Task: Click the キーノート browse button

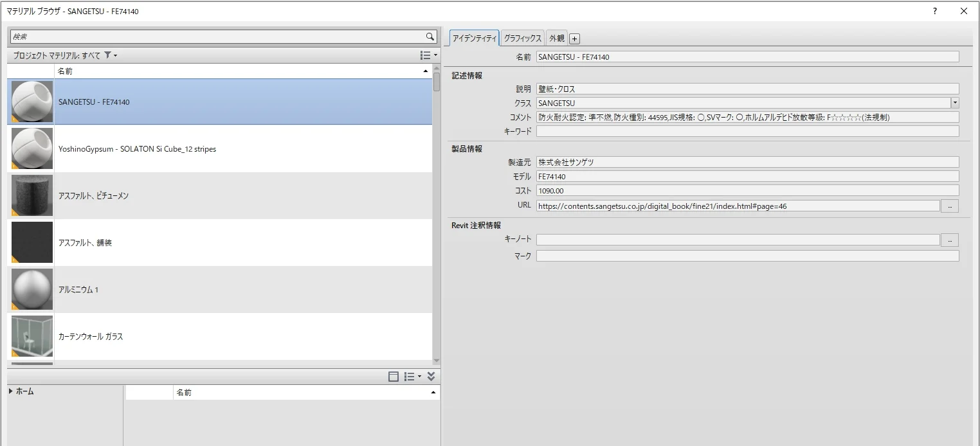Action: (950, 240)
